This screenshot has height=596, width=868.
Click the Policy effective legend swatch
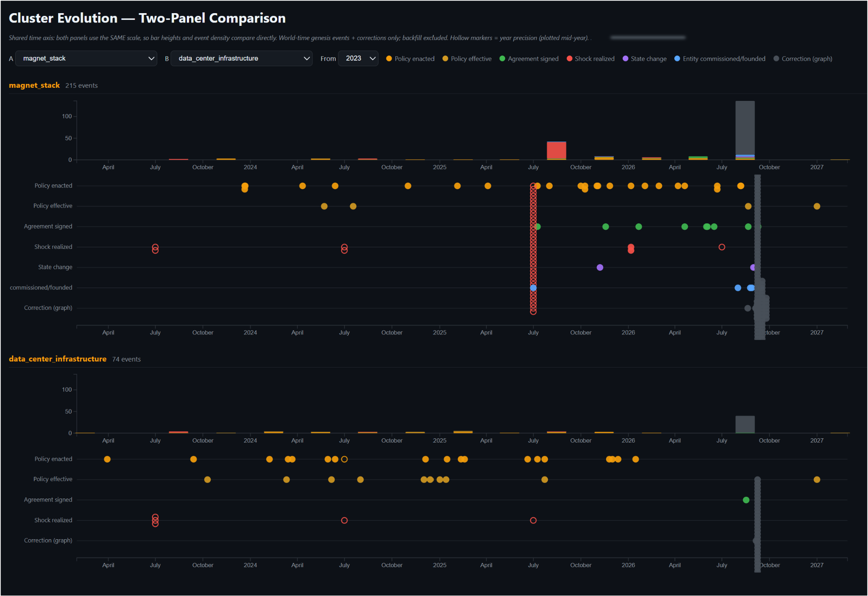coord(445,58)
